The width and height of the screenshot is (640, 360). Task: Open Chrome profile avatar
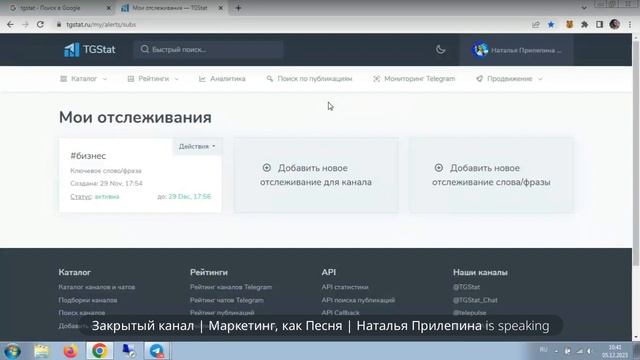pos(615,24)
